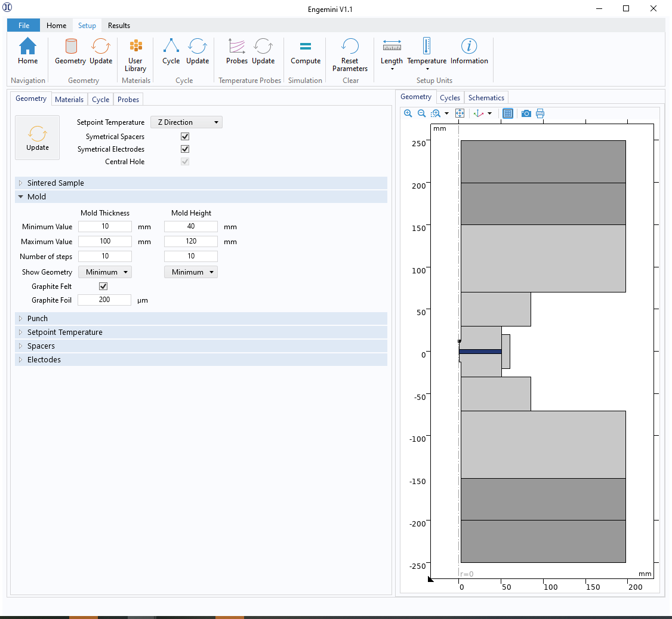Image resolution: width=672 pixels, height=619 pixels.
Task: Expand the Punch section
Action: [38, 319]
